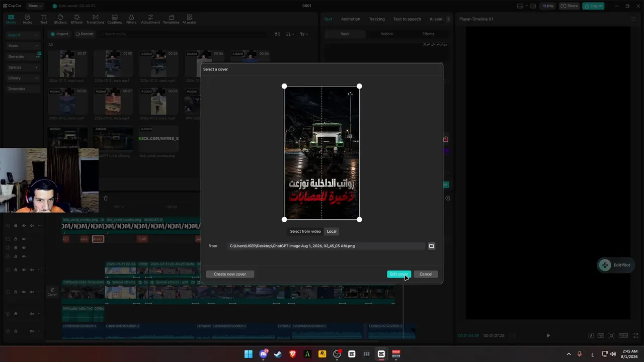This screenshot has width=644, height=362.
Task: Click the top-right crop handle of cover
Action: [359, 86]
